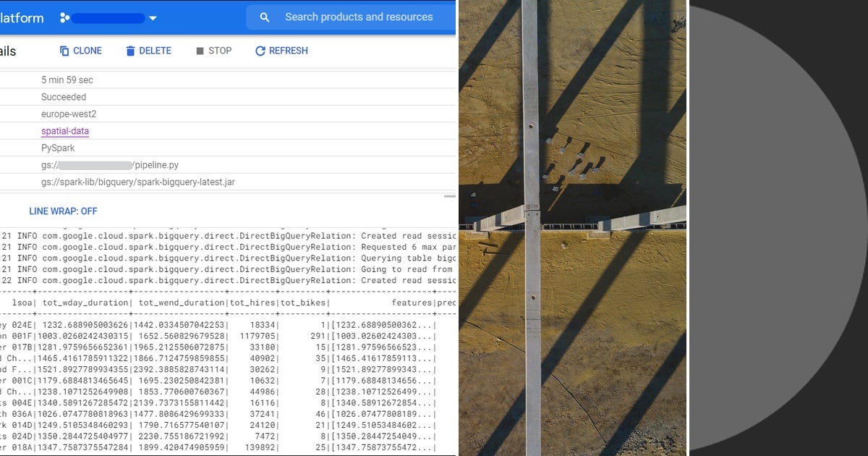Screen dimensions: 868x456
Task: Click the blue project selector icon
Action: (66, 17)
